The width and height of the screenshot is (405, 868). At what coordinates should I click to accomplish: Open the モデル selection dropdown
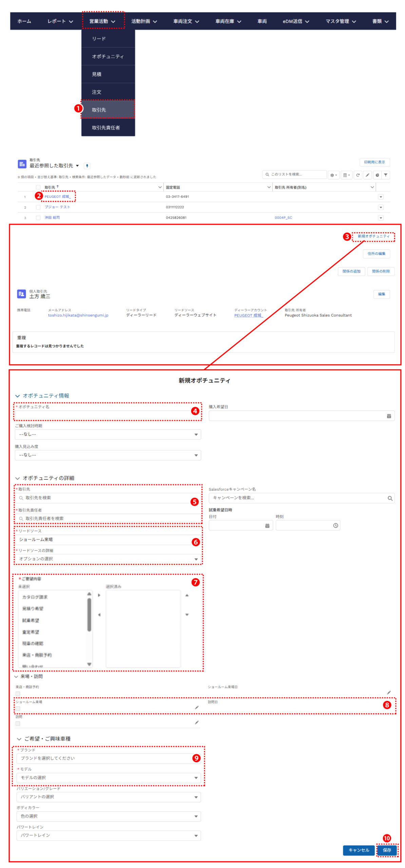click(109, 777)
